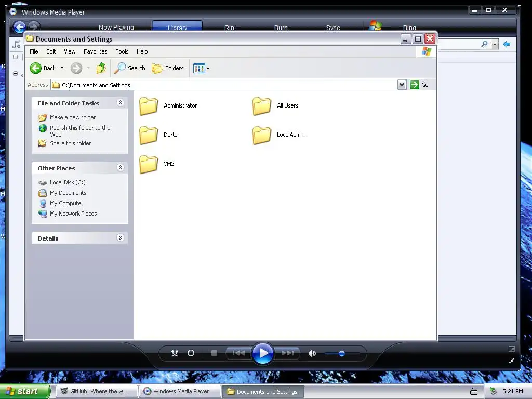Click the My Network Places icon
The image size is (532, 399).
43,214
